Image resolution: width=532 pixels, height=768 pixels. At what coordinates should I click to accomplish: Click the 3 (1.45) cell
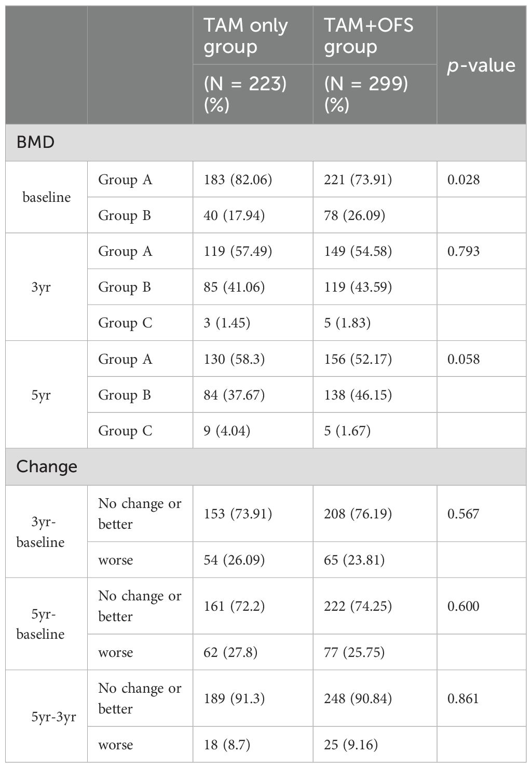tap(227, 323)
